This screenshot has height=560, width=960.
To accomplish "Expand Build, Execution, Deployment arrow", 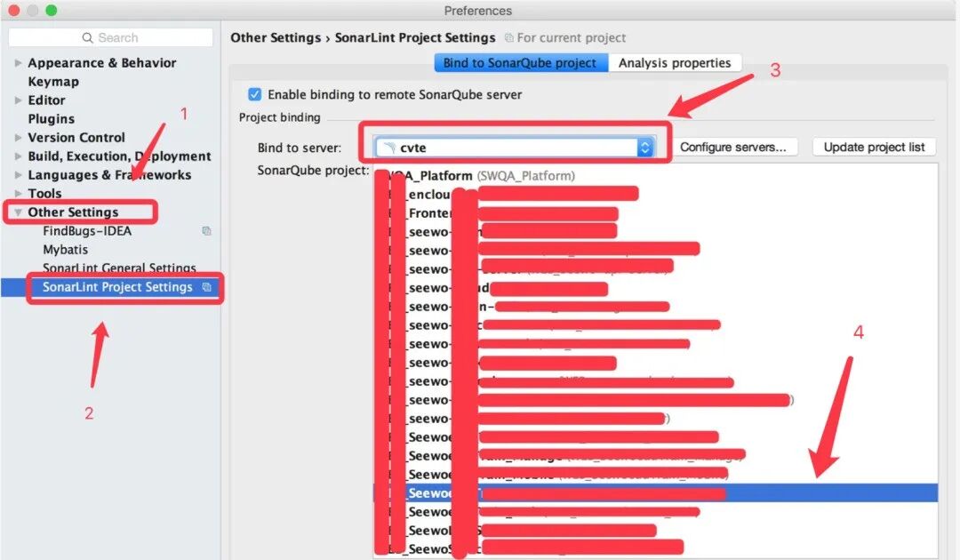I will pos(18,156).
